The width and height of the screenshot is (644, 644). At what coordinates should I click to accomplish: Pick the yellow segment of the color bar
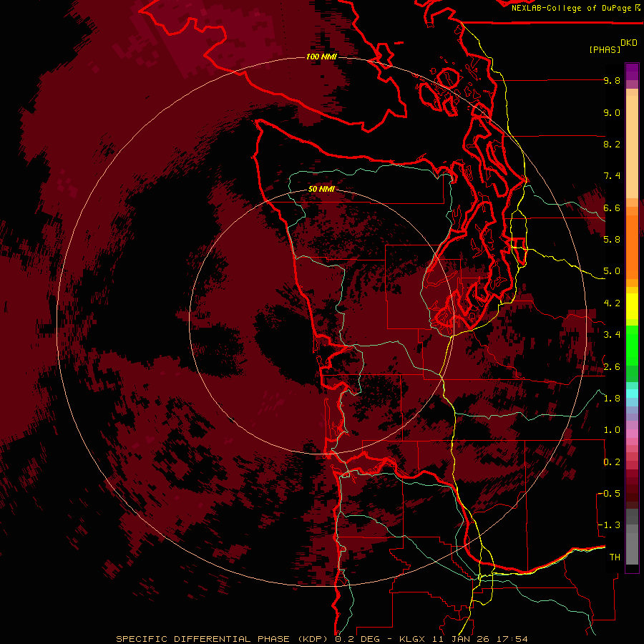click(x=632, y=306)
